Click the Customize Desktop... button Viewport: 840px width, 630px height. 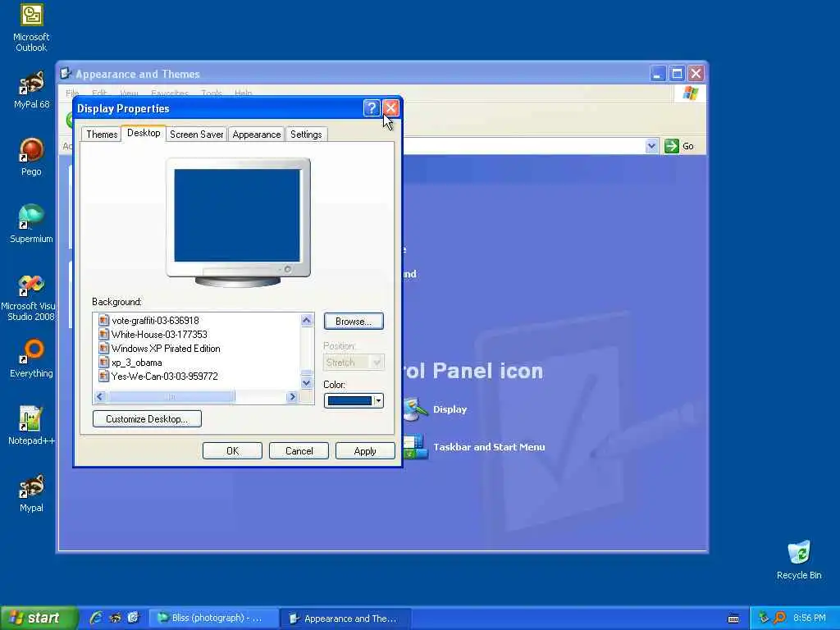point(147,419)
